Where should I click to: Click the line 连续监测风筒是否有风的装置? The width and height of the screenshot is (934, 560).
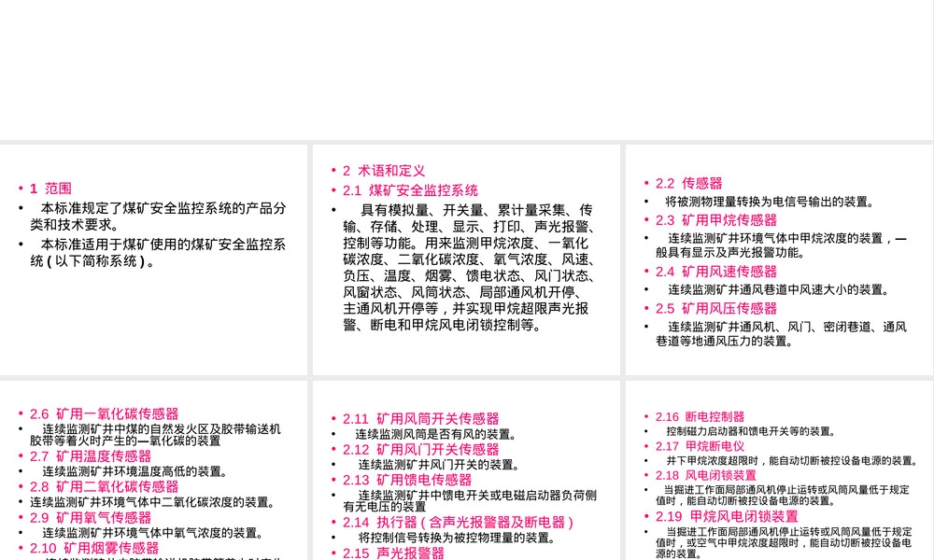pos(436,434)
